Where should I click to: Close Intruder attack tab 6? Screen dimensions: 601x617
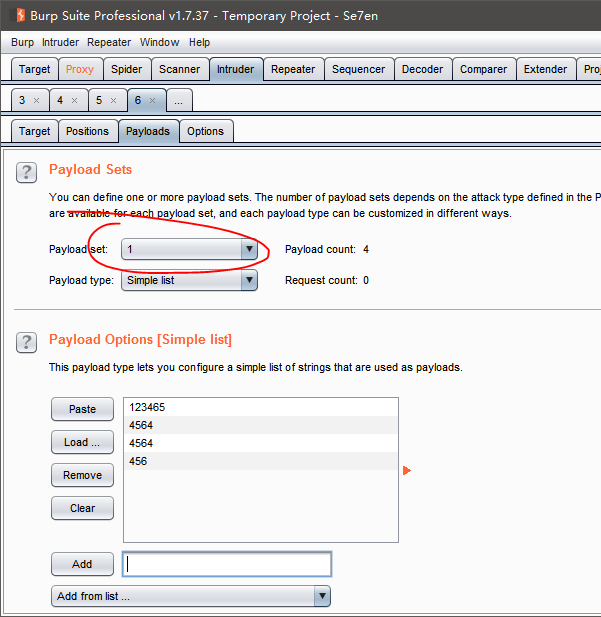point(152,101)
